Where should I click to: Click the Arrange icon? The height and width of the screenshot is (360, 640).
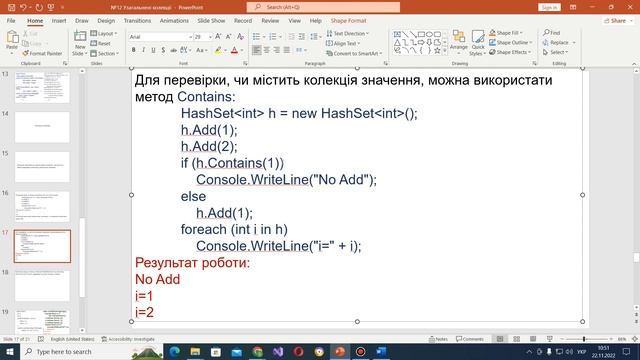(459, 41)
